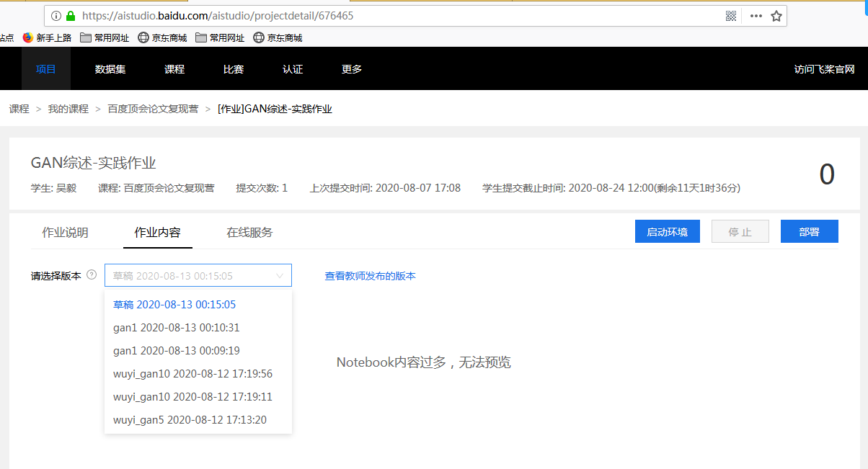
Task: Go to 我的课程 breadcrumb link
Action: (68, 109)
